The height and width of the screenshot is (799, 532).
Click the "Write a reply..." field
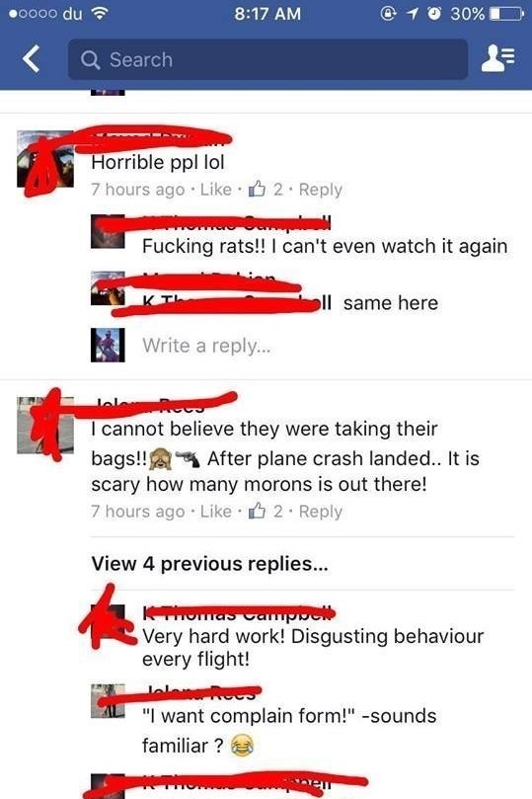[x=206, y=346]
